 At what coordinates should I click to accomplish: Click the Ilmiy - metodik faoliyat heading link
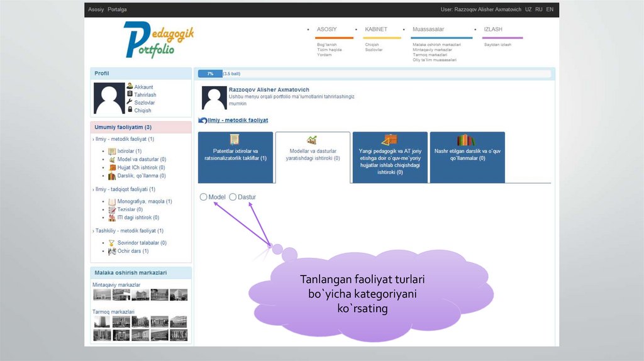238,120
